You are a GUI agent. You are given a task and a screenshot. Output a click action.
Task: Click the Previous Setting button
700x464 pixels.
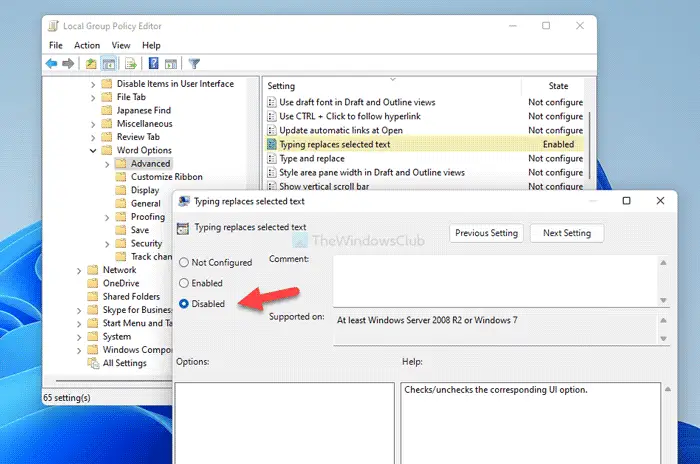point(486,233)
